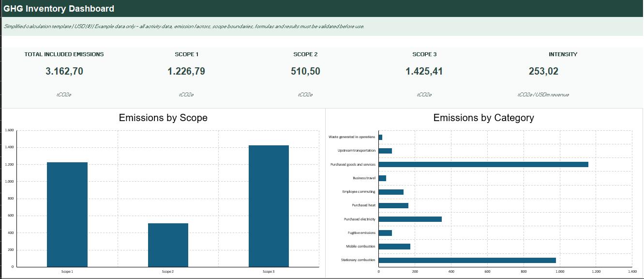
Task: Click the tCO2e / USDm revenue unit label
Action: point(543,94)
